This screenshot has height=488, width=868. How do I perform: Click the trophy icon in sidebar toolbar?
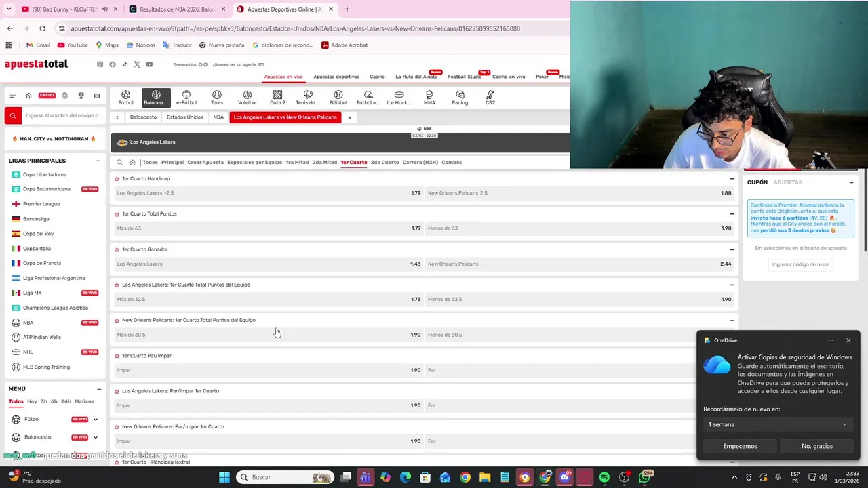[81, 96]
